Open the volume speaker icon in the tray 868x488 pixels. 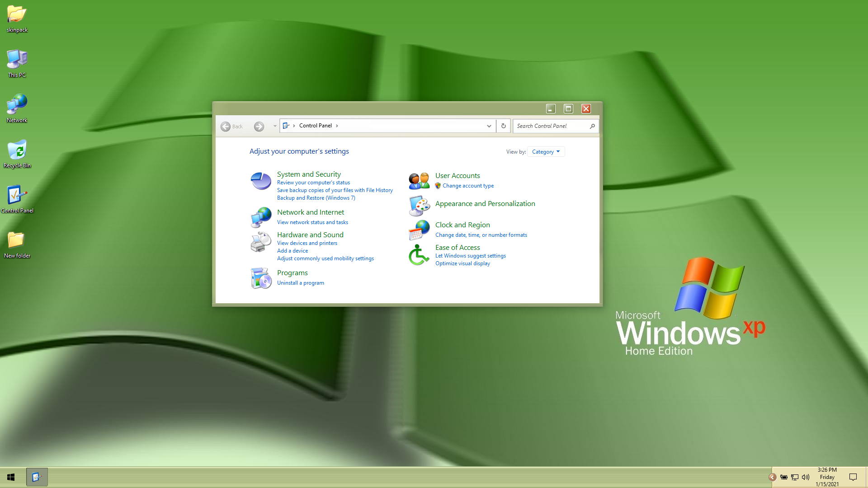pyautogui.click(x=805, y=477)
